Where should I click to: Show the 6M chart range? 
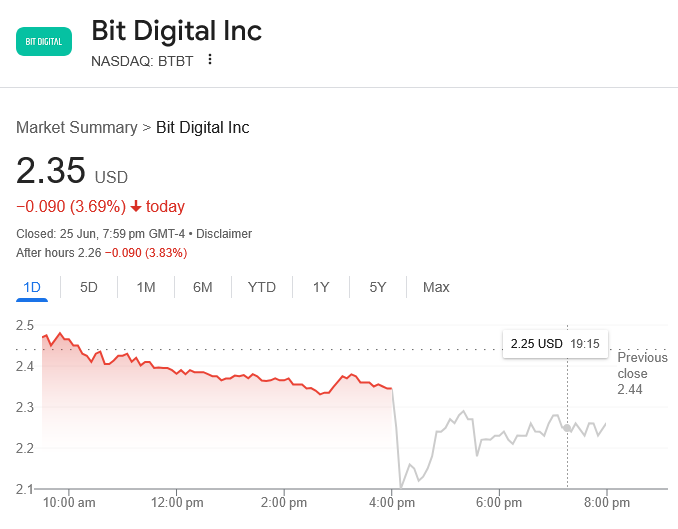(203, 288)
